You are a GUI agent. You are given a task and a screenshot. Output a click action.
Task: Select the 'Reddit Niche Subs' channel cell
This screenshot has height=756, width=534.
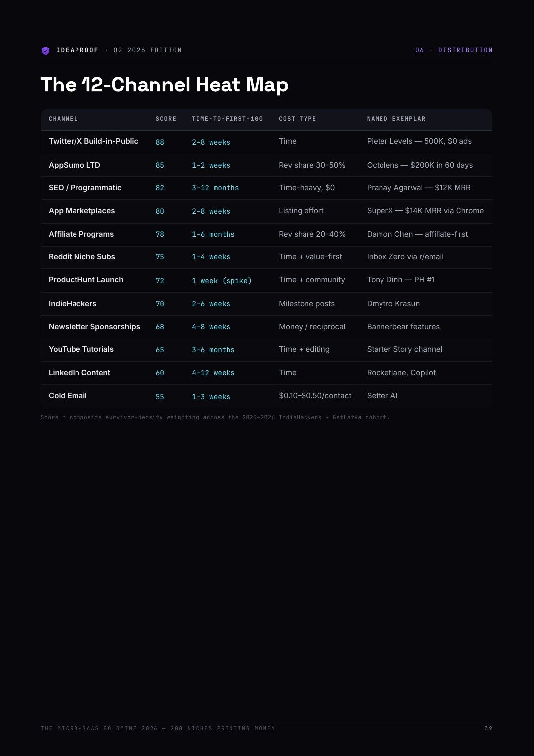(x=82, y=257)
